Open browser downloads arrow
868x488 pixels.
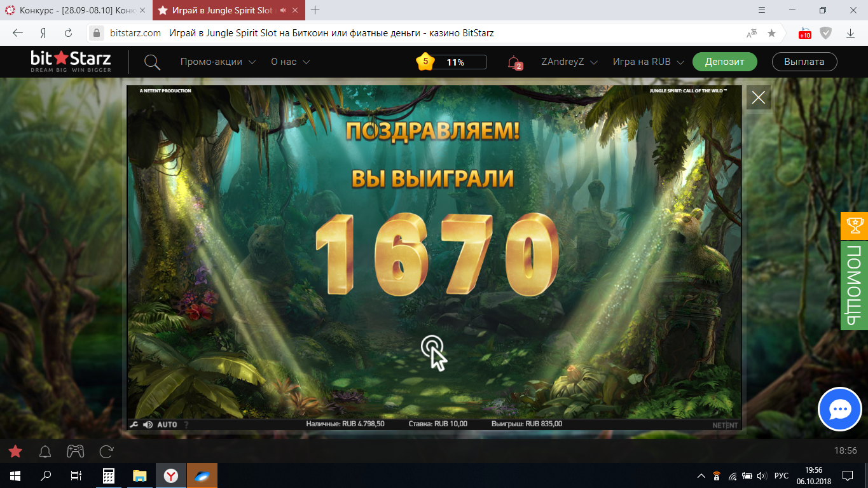click(850, 33)
